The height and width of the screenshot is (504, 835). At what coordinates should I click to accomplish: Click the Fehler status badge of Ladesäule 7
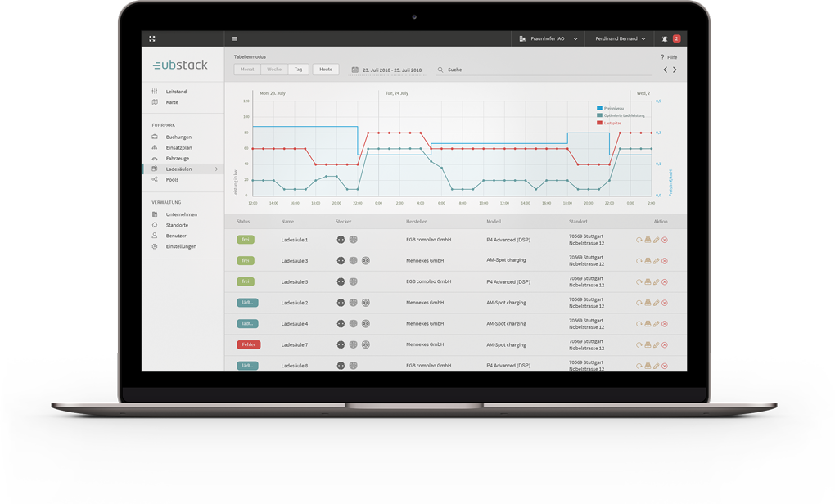[249, 345]
